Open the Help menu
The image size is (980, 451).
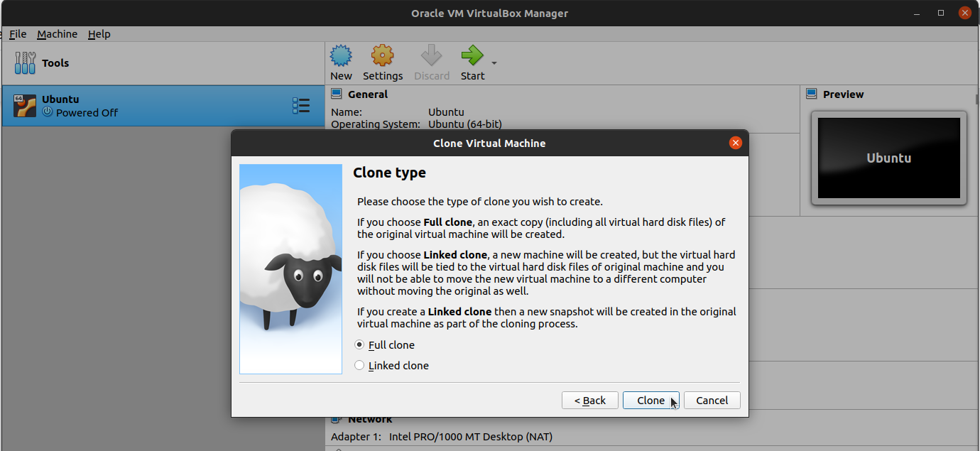point(99,34)
